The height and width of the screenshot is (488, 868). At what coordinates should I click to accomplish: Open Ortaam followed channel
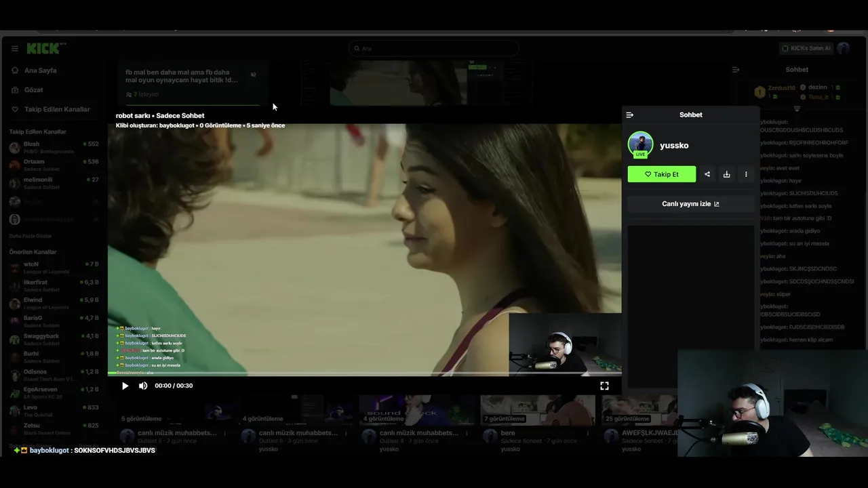[54, 165]
